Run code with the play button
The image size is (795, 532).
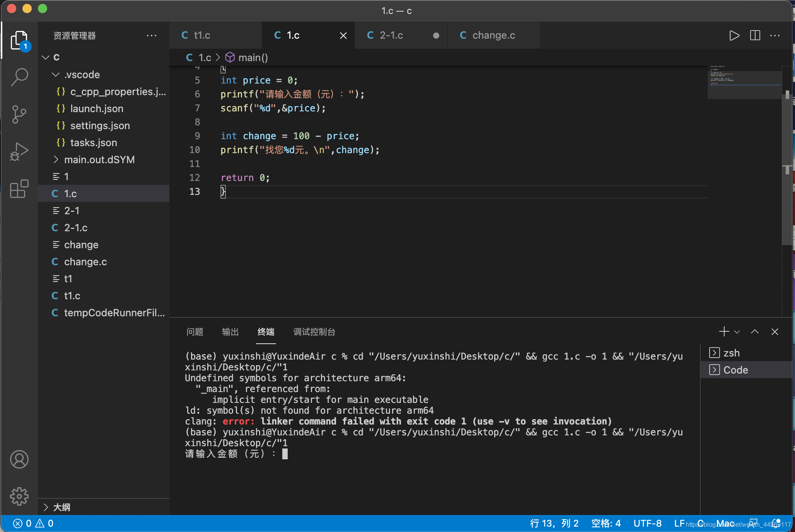click(x=734, y=36)
